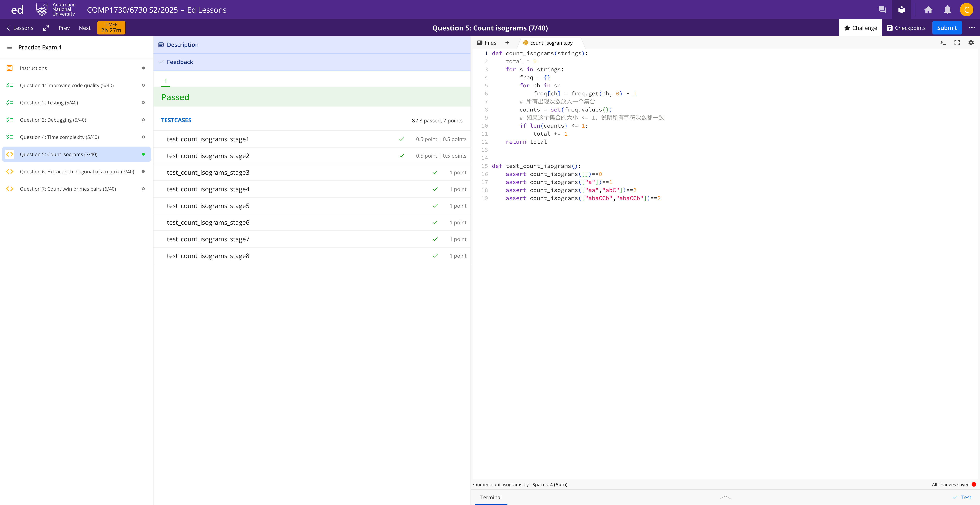
Task: Expand test_count_isograms_stage5 result
Action: click(x=312, y=206)
